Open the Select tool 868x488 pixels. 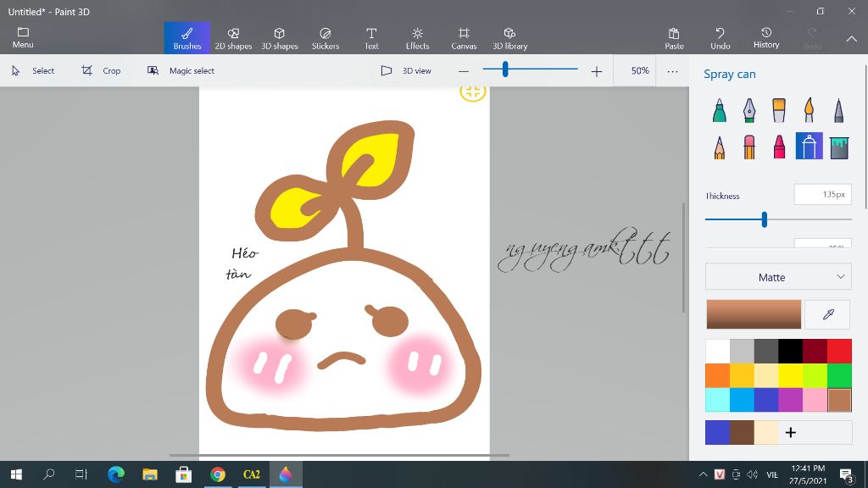(x=33, y=71)
